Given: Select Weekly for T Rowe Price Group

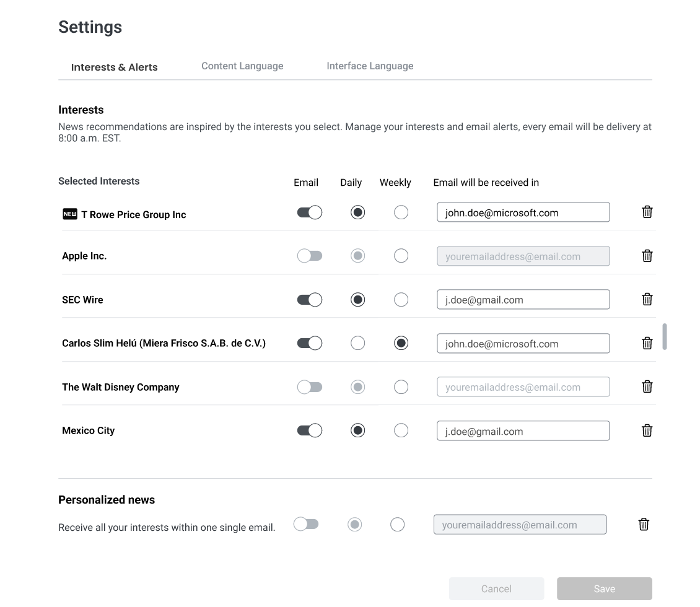Looking at the screenshot, I should [401, 212].
